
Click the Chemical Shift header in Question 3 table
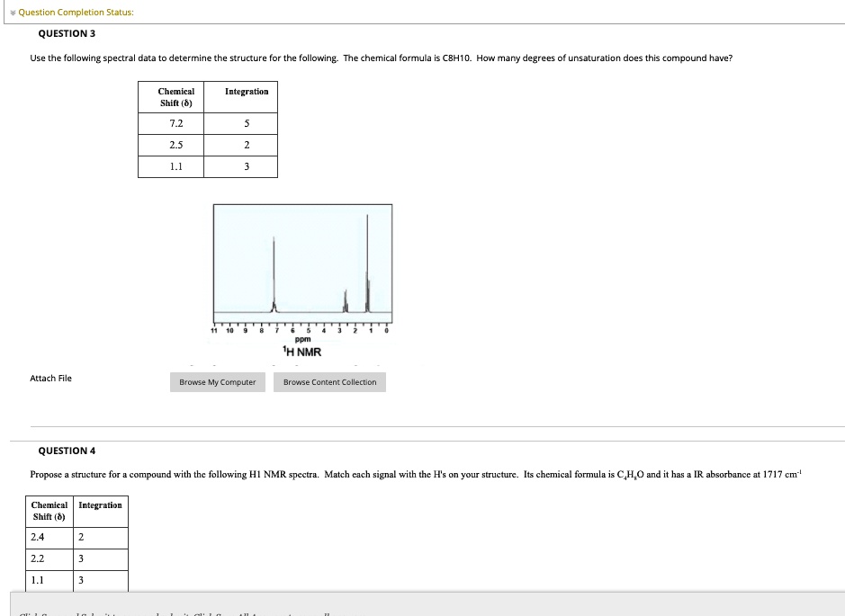175,97
